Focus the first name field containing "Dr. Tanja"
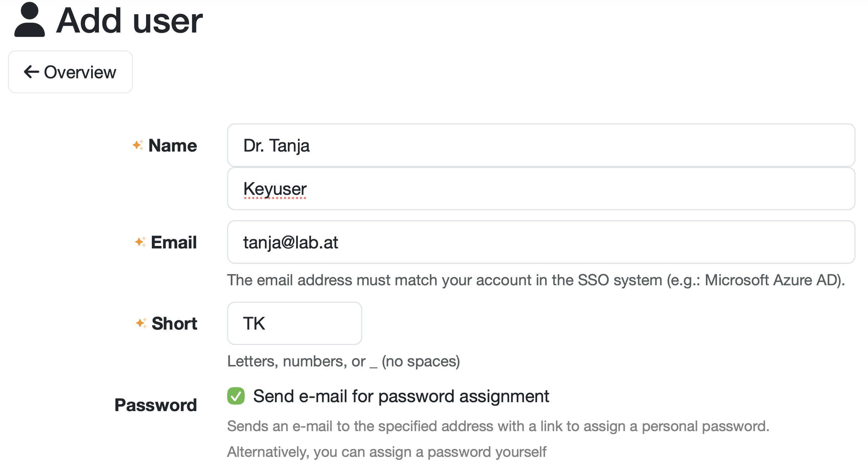868x469 pixels. 541,145
